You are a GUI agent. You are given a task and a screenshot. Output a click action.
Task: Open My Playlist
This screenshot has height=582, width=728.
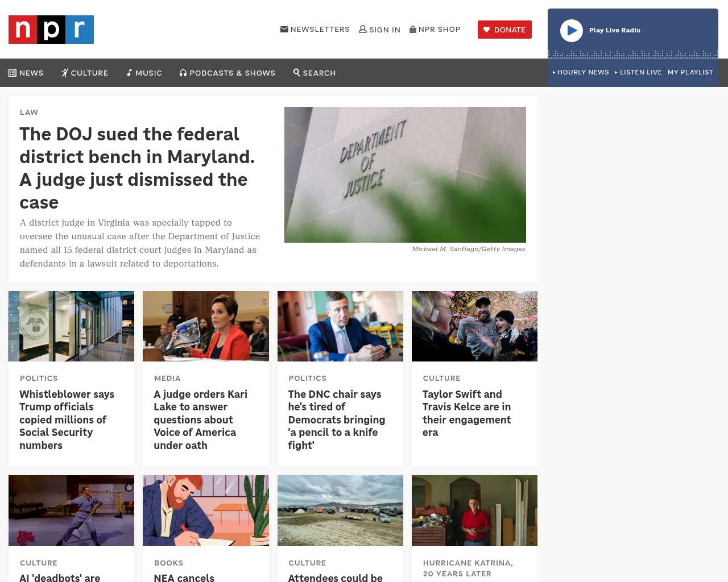690,72
